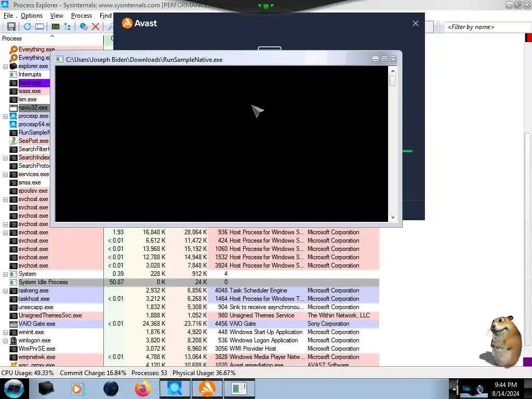Select the smss.exe process row
This screenshot has height=399, width=532.
point(30,183)
